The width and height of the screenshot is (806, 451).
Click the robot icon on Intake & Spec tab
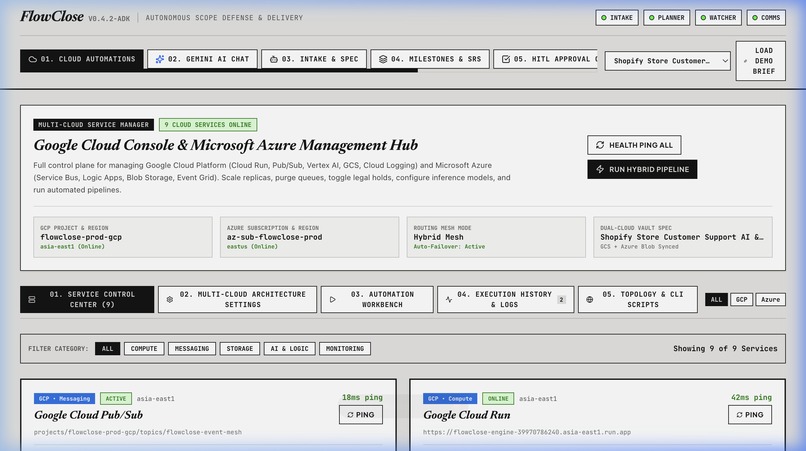[x=273, y=59]
